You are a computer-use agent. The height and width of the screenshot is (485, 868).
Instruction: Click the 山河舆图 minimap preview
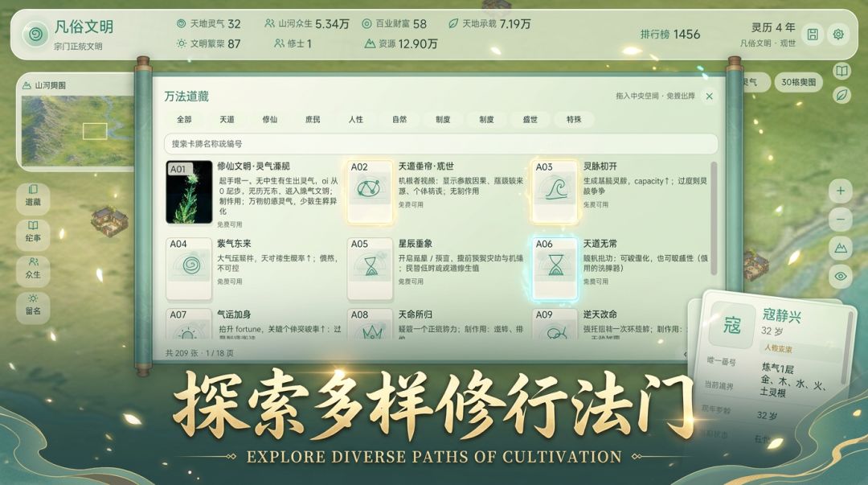77,131
